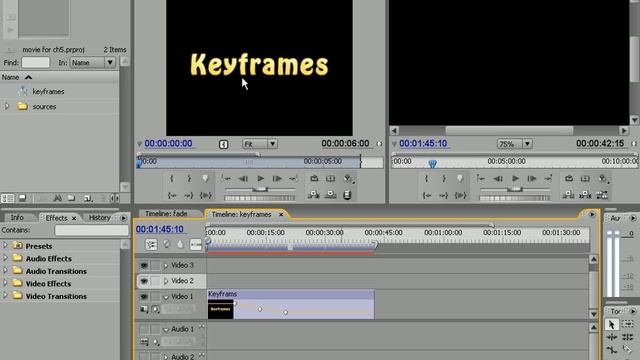
Task: Expand the sources bin in Project panel
Action: [x=7, y=107]
